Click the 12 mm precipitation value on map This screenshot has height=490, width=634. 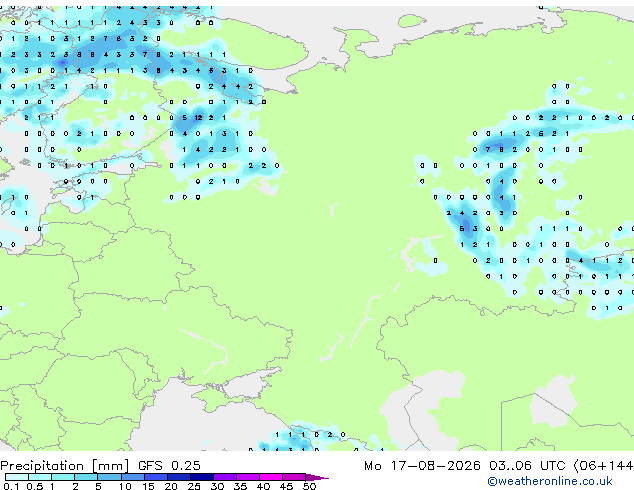(x=198, y=118)
